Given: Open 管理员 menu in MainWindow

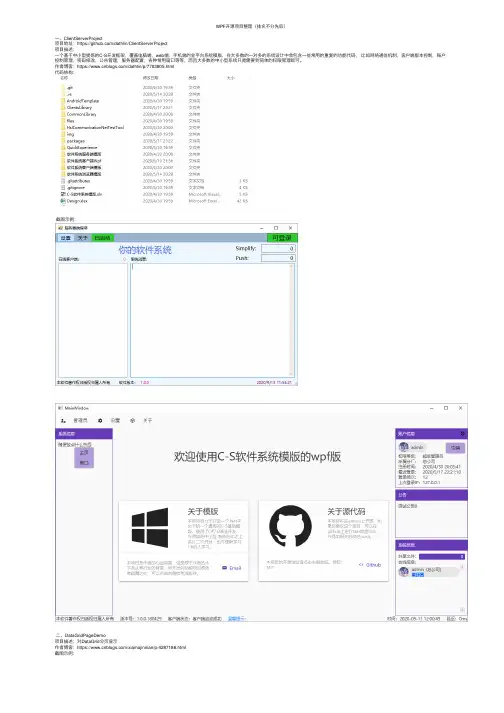Looking at the screenshot, I should (81, 421).
